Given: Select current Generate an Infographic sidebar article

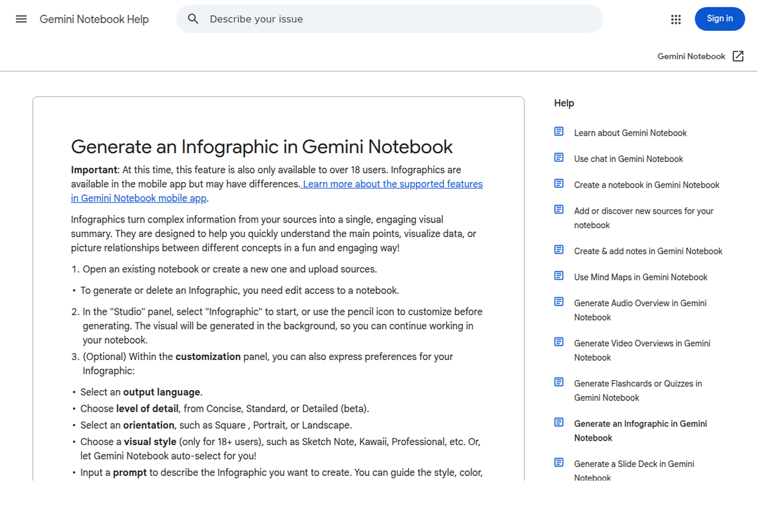Looking at the screenshot, I should click(x=640, y=431).
